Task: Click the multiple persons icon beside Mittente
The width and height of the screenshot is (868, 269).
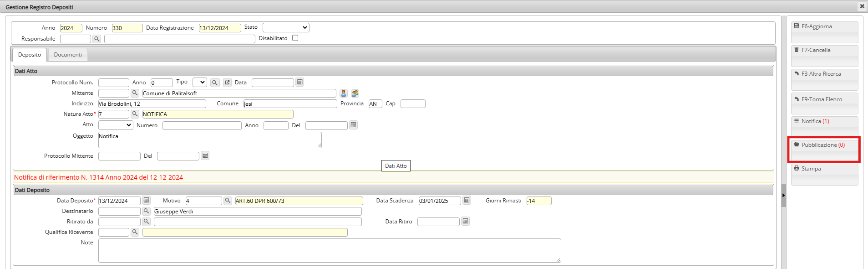Action: (355, 93)
